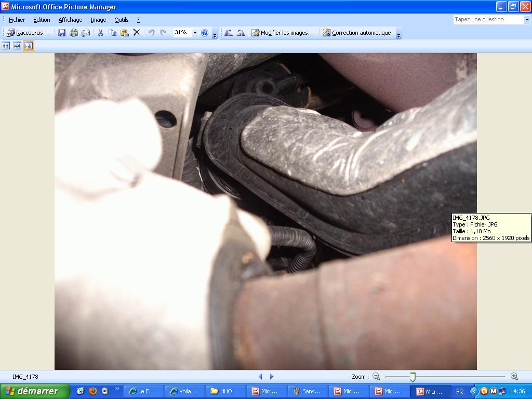
Task: Expand the 'Tapez une question' dropdown arrow
Action: tap(527, 20)
